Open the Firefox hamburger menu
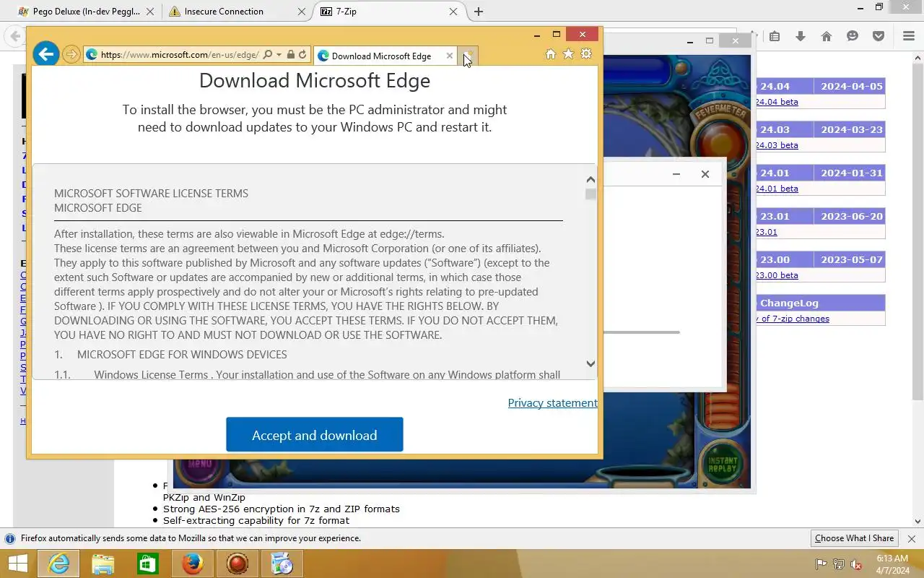This screenshot has height=578, width=924. tap(909, 36)
